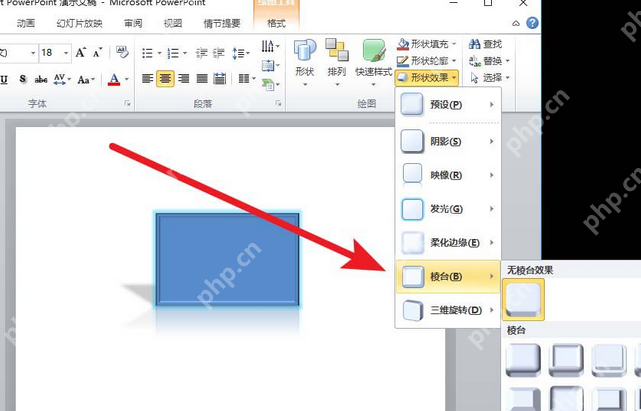Open the line spacing dropdown
Screen dimensions: 641x411
(x=241, y=53)
